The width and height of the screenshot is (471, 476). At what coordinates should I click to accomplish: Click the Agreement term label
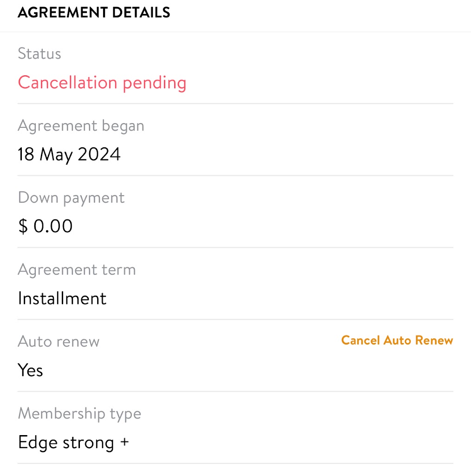pos(77,270)
